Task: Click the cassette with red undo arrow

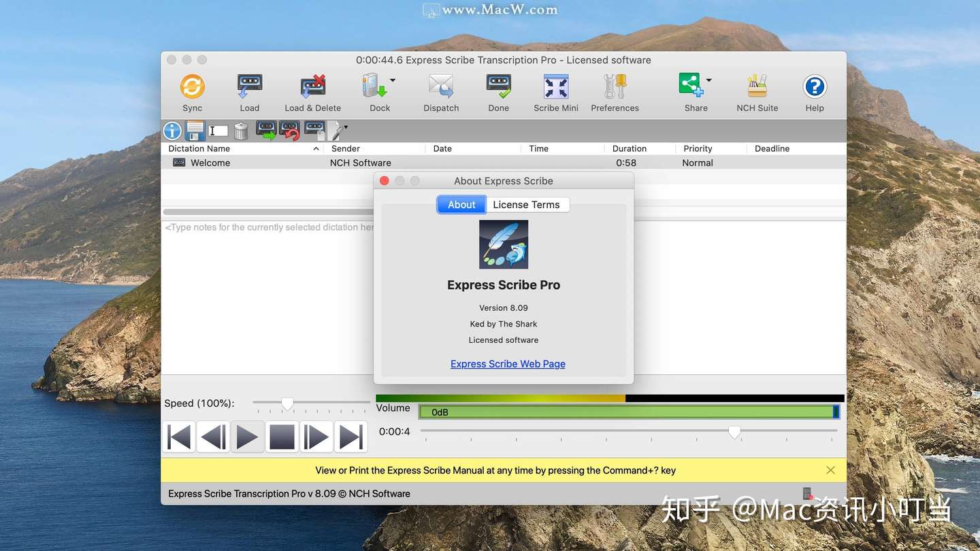Action: (x=289, y=130)
